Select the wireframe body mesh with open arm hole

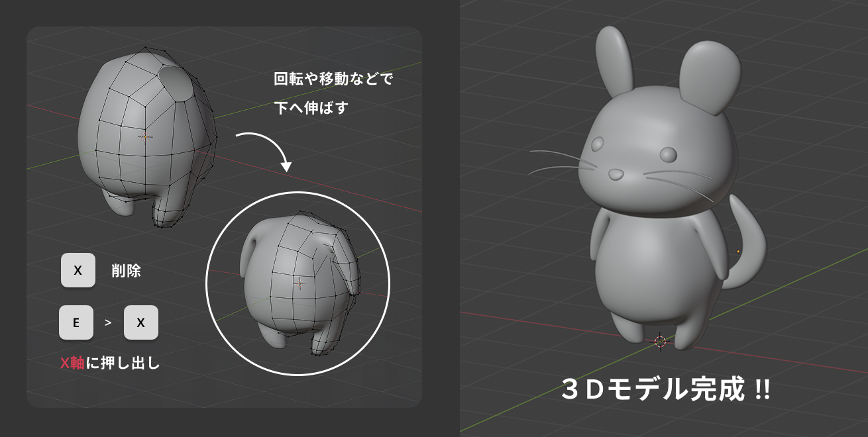tap(147, 138)
